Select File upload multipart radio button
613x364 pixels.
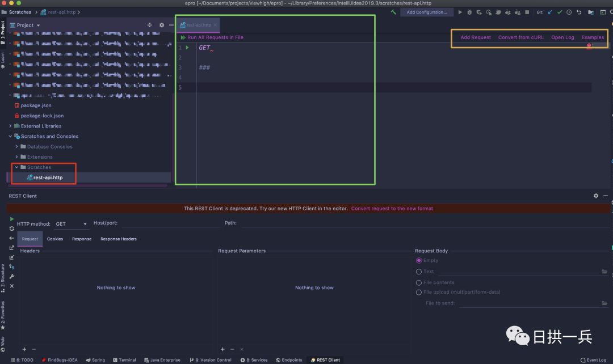419,292
